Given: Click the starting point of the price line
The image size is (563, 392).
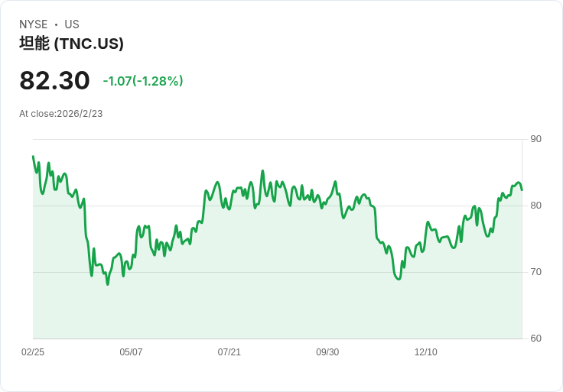Looking at the screenshot, I should click(x=33, y=157).
